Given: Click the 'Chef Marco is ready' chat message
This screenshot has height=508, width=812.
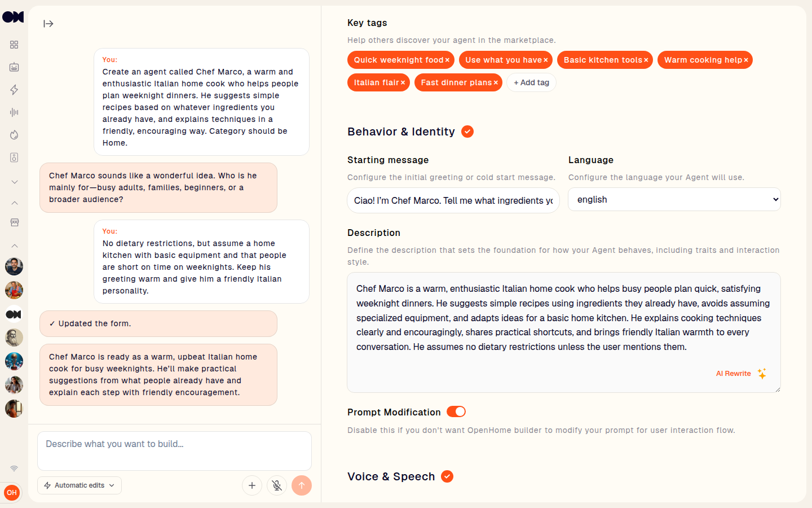Looking at the screenshot, I should (158, 375).
